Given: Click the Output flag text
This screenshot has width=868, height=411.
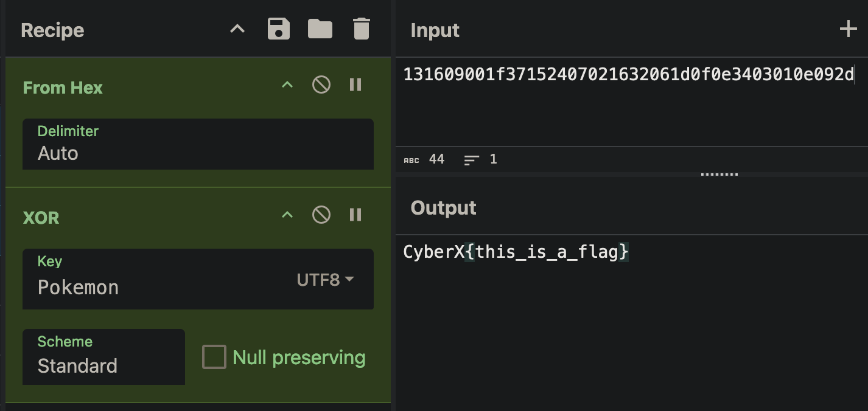Looking at the screenshot, I should point(516,252).
